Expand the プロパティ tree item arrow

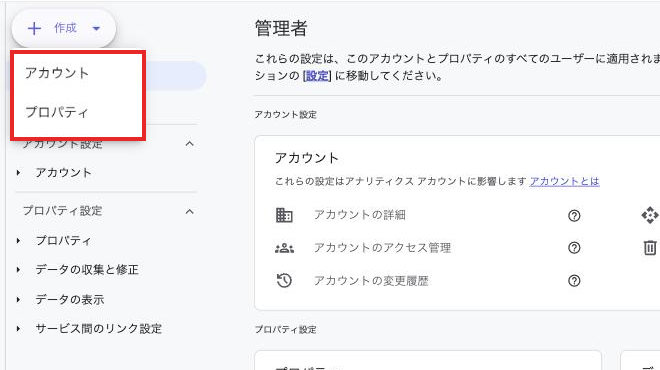coord(18,241)
